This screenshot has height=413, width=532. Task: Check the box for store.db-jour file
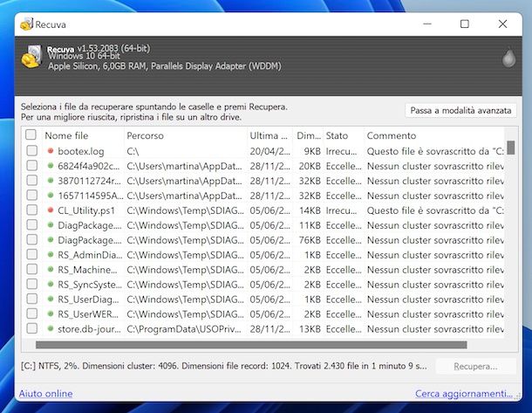(32, 328)
